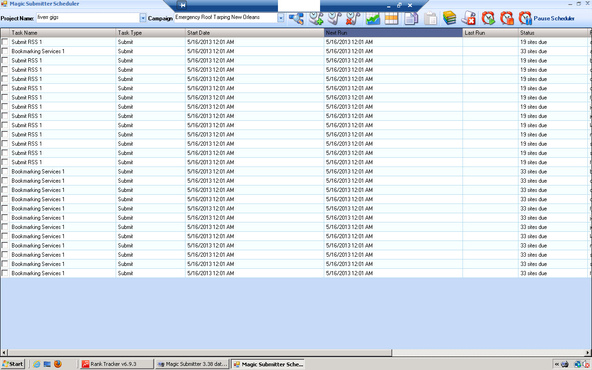
Task: Click the alarm clock with blue pause icon
Action: 525,18
